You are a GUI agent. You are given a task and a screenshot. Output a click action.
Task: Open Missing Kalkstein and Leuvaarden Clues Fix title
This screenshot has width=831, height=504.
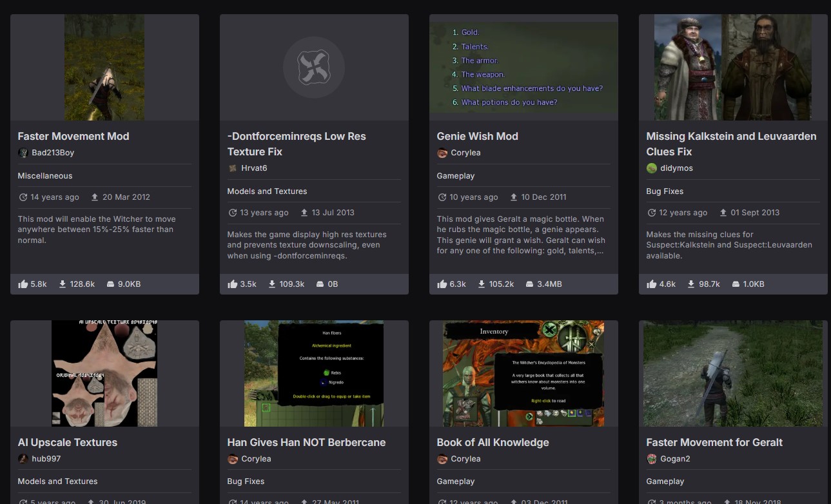pyautogui.click(x=732, y=144)
